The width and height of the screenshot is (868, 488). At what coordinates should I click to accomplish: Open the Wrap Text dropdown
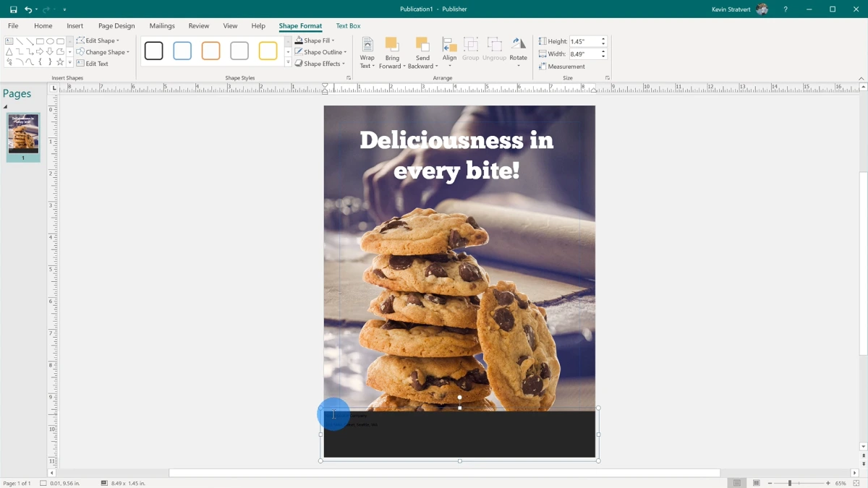click(367, 53)
